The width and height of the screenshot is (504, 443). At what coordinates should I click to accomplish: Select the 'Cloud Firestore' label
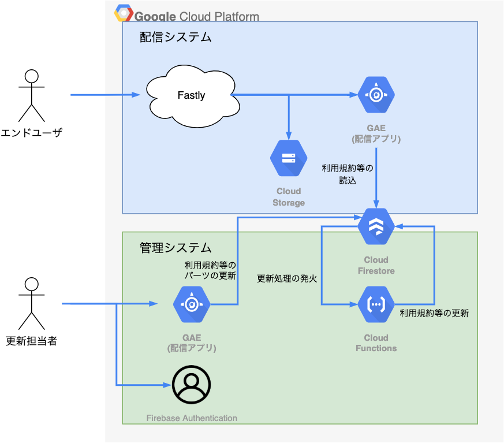(x=376, y=265)
